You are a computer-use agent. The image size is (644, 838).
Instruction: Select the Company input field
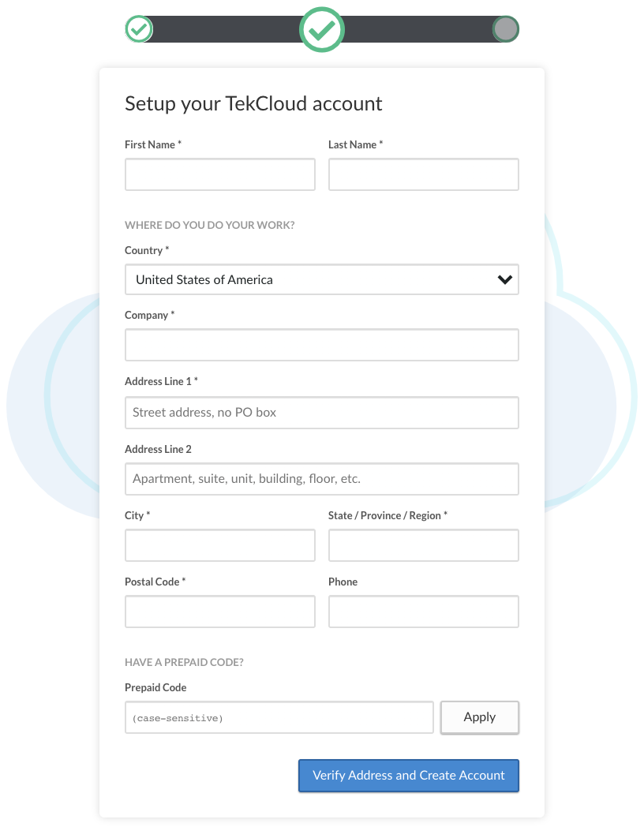tap(321, 345)
